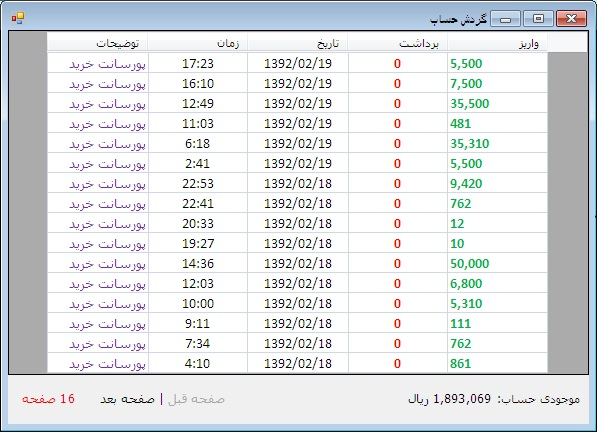597x432 pixels.
Task: Select description cell in the 4:10 row
Action: coord(98,363)
